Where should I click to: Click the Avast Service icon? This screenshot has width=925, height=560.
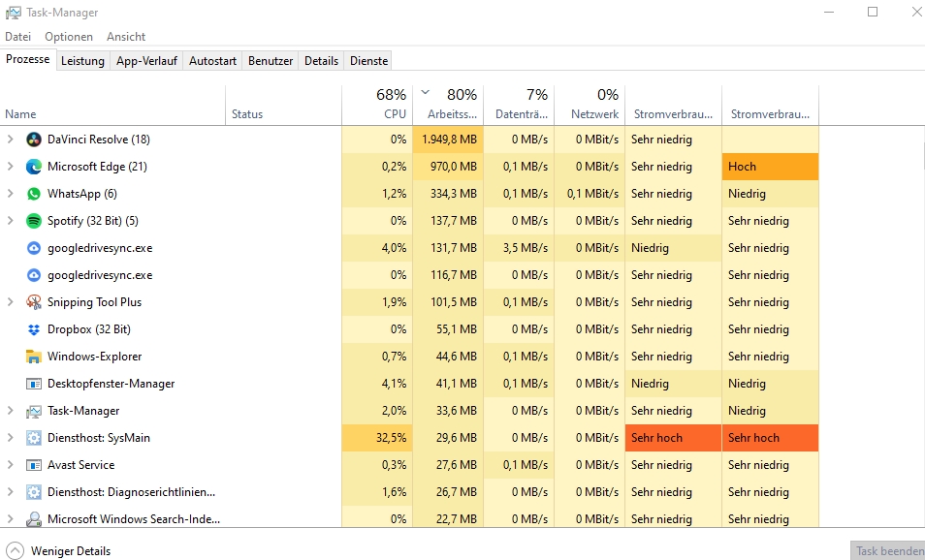tap(34, 465)
